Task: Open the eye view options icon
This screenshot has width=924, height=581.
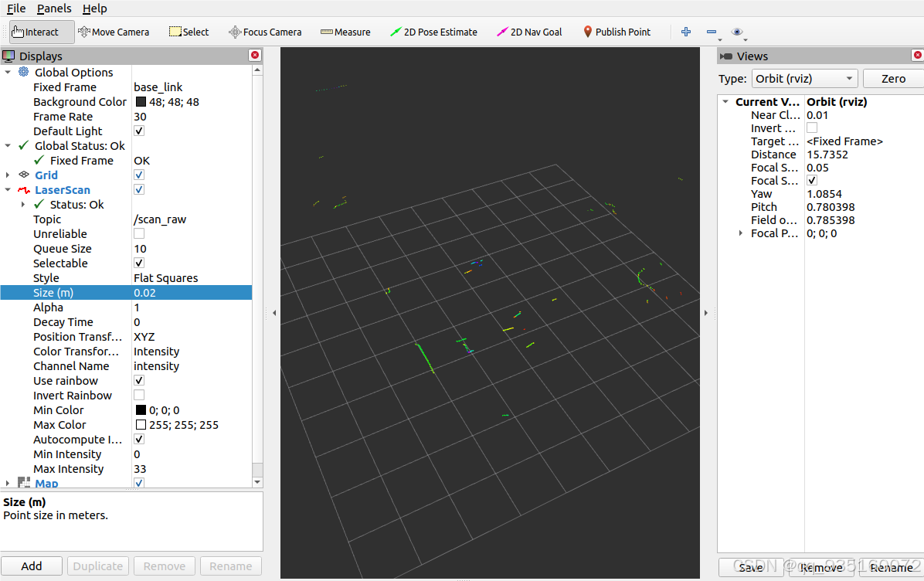Action: [x=737, y=32]
